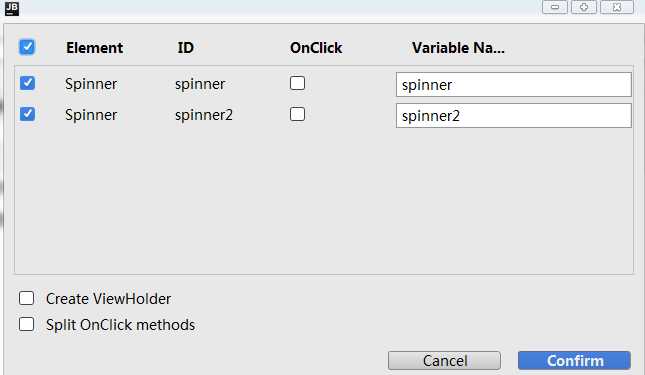Click the Variable Na... column header
Image resolution: width=645 pixels, height=375 pixels.
tap(458, 48)
